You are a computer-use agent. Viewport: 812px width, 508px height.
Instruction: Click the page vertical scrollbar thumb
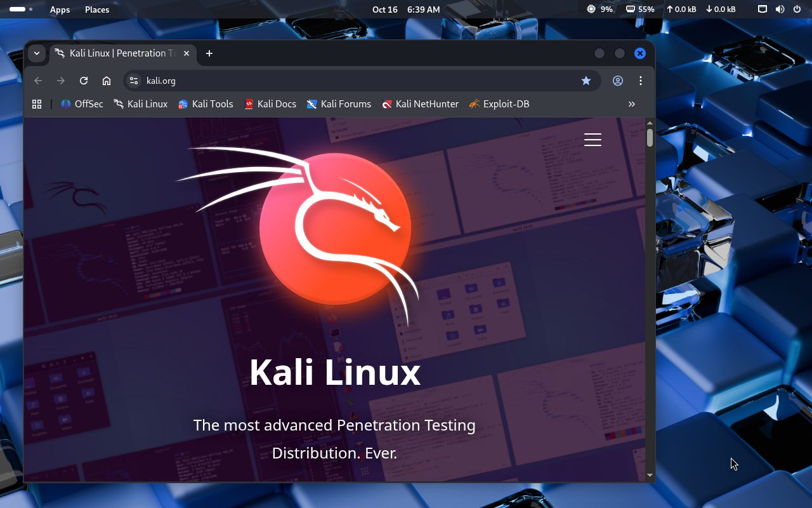tap(650, 138)
